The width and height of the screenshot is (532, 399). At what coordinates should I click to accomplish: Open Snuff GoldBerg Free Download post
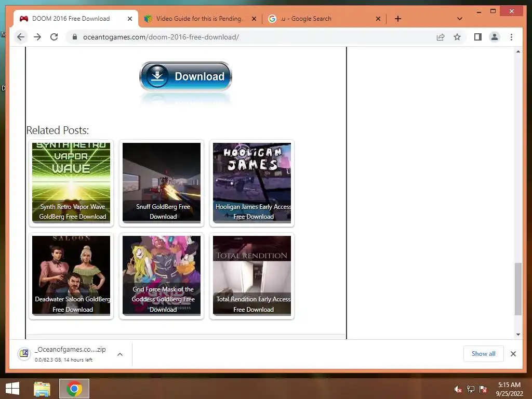click(162, 182)
